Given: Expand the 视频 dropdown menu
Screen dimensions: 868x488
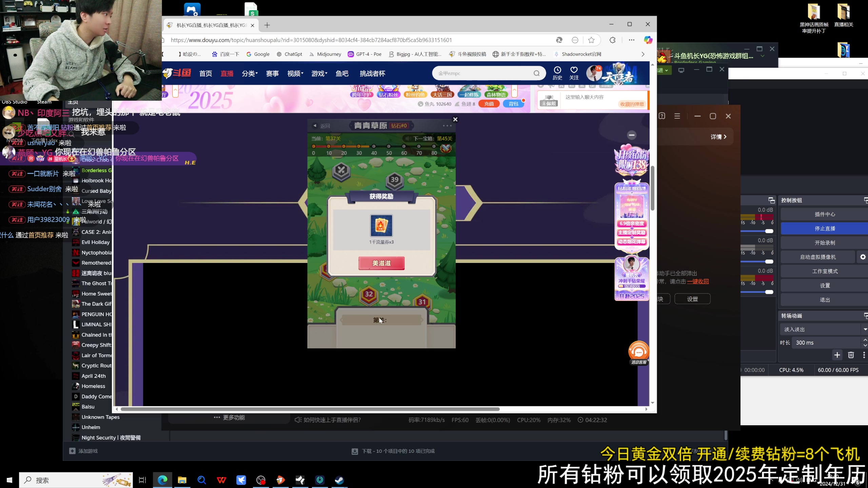Looking at the screenshot, I should click(x=295, y=74).
